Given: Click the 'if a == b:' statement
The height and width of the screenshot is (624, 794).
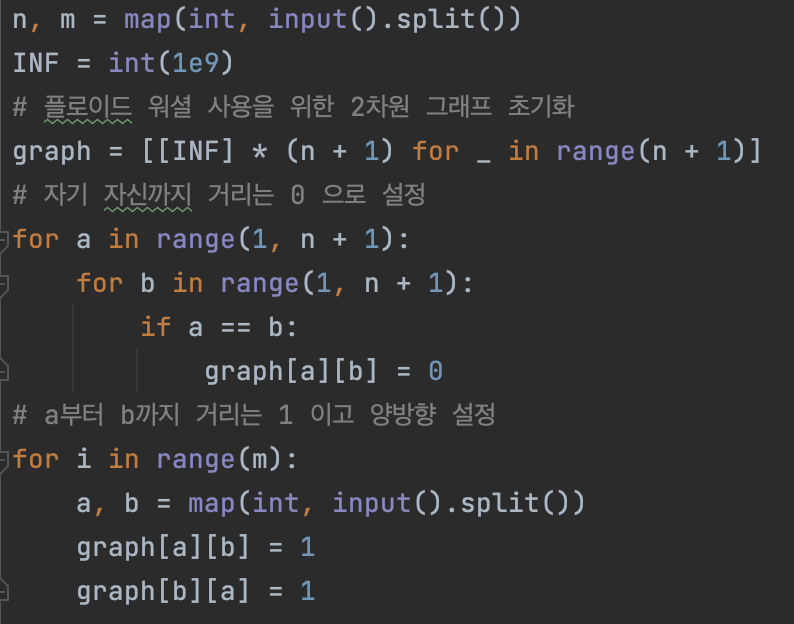Looking at the screenshot, I should click(218, 327).
